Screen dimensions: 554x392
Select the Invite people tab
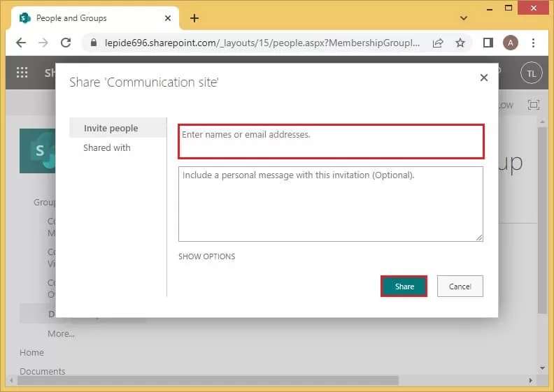click(111, 128)
